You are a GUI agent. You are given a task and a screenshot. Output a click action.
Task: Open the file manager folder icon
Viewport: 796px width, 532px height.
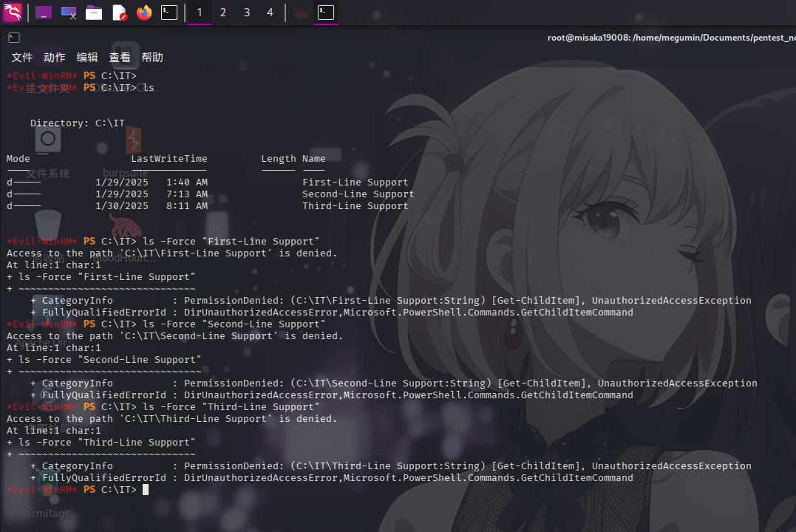coord(93,12)
